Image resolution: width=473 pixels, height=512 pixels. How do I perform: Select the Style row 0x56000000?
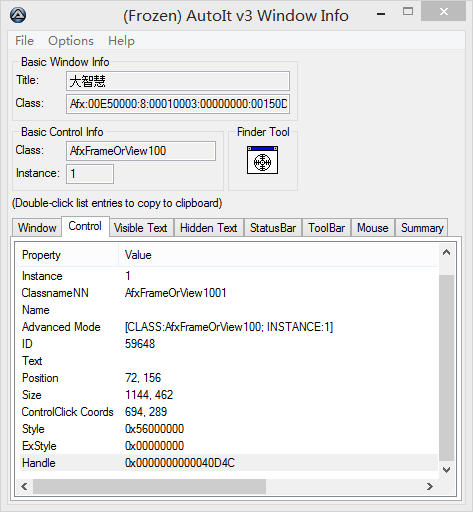pos(228,429)
